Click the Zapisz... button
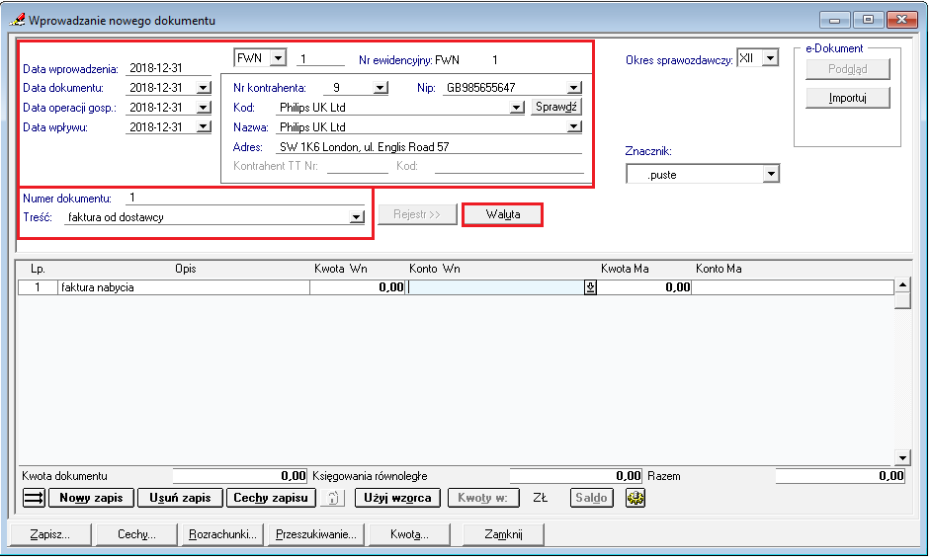 coord(50,534)
